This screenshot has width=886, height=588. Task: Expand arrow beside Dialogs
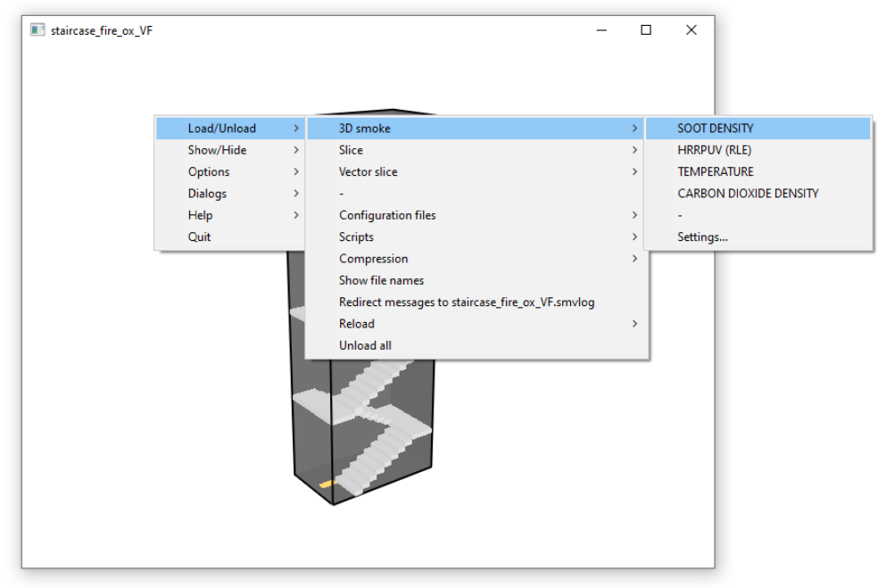pos(296,194)
